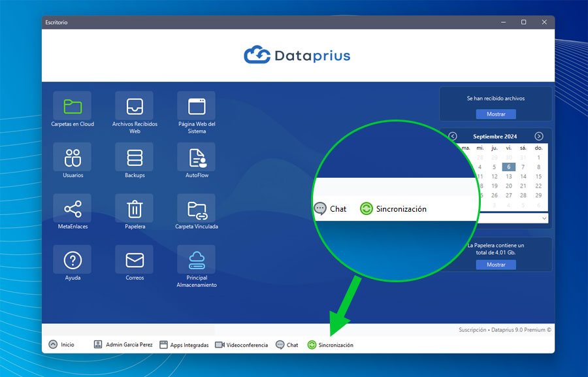This screenshot has height=377, width=588.
Task: Select day 19 in the calendar
Action: point(495,186)
